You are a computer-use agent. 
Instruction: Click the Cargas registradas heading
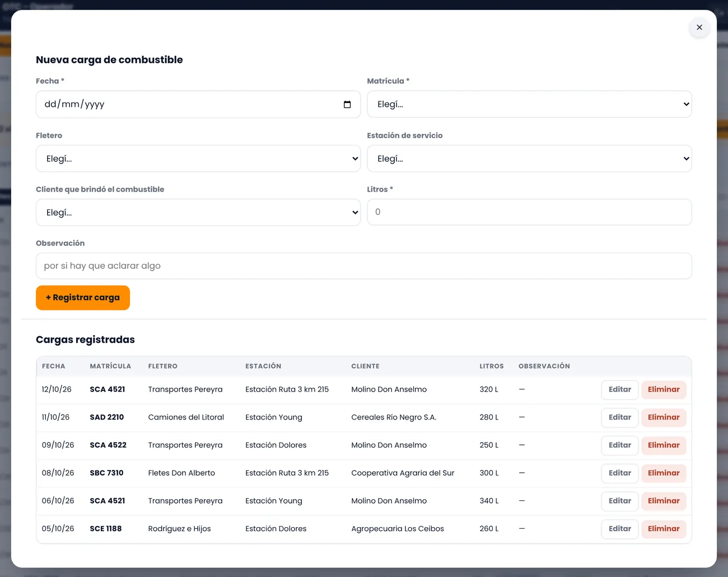pyautogui.click(x=85, y=339)
